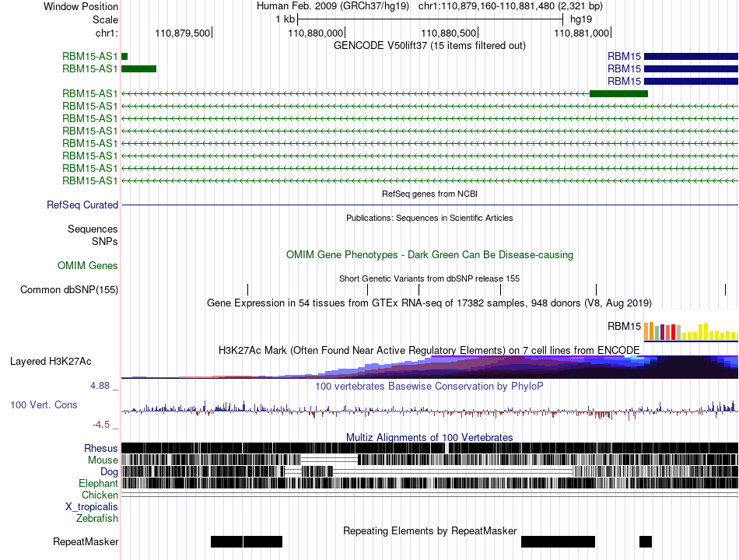Click the Zebrafish alignment label
The height and width of the screenshot is (560, 739).
tap(97, 519)
